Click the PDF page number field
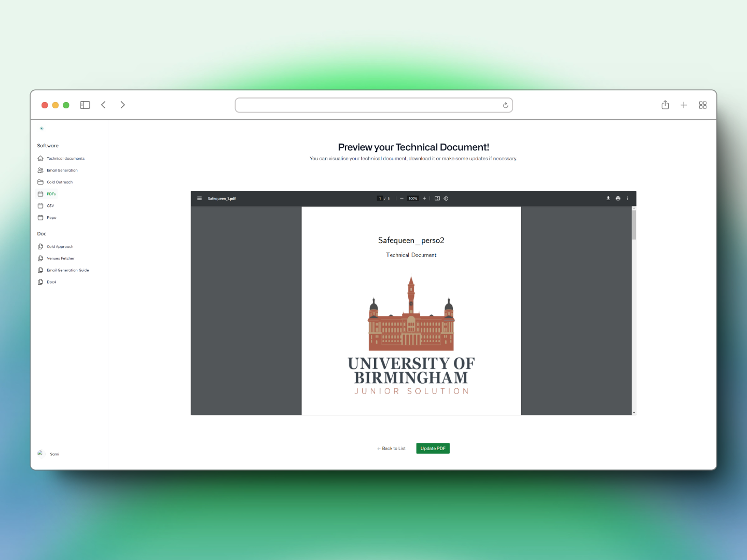 pyautogui.click(x=380, y=199)
